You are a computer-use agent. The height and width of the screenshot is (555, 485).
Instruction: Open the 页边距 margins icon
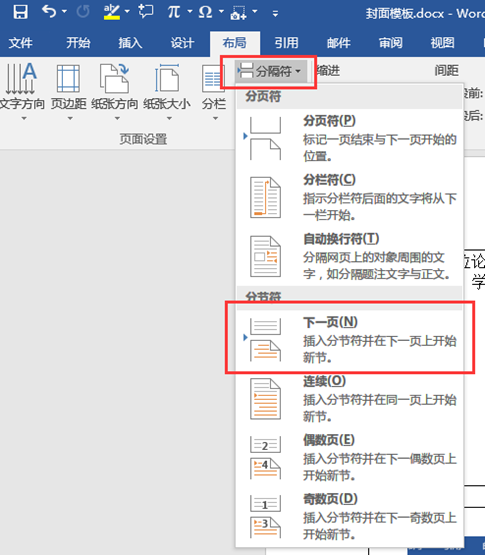[x=68, y=79]
